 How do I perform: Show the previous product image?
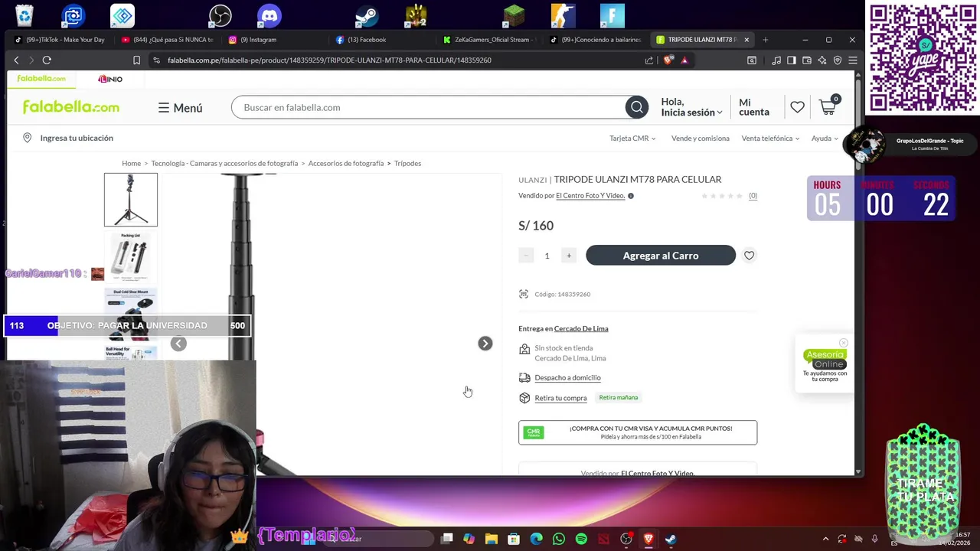point(178,344)
